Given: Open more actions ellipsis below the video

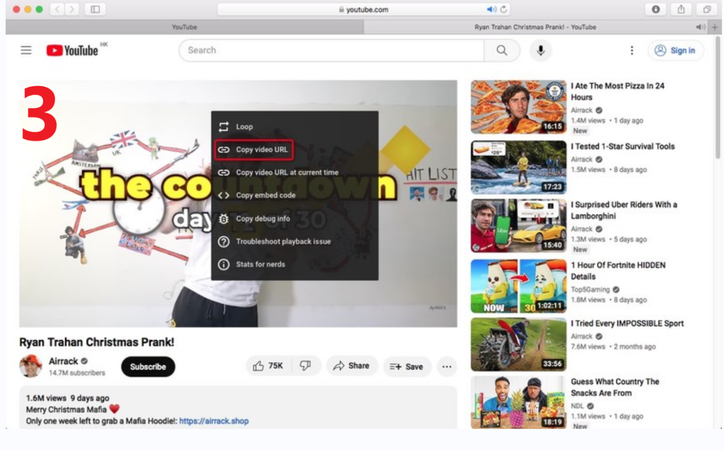Looking at the screenshot, I should click(x=446, y=366).
